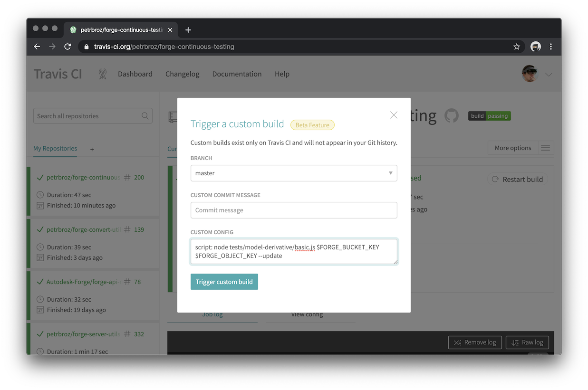
Task: Click the user avatar in Travis header
Action: click(530, 74)
